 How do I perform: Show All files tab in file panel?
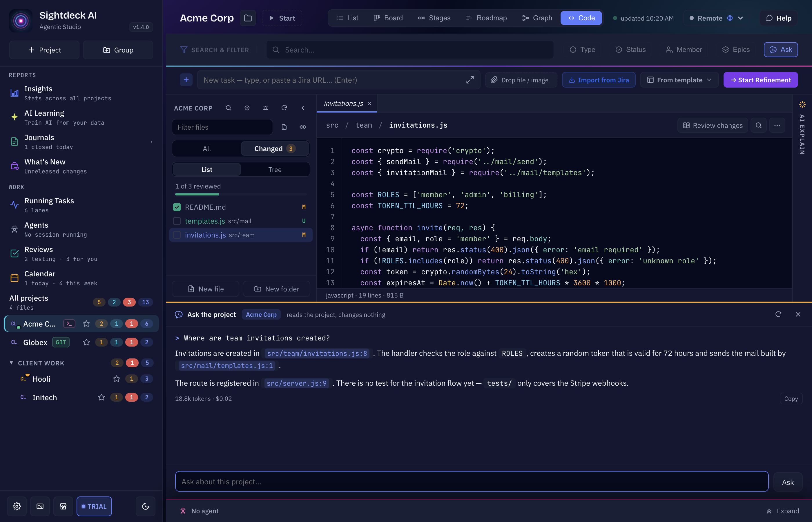pos(207,148)
